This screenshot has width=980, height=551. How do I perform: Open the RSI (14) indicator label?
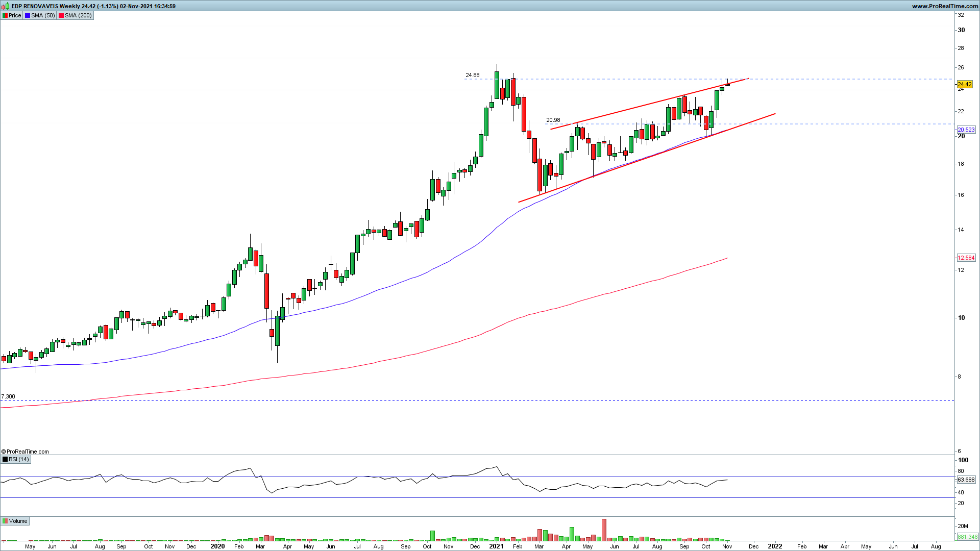(19, 459)
